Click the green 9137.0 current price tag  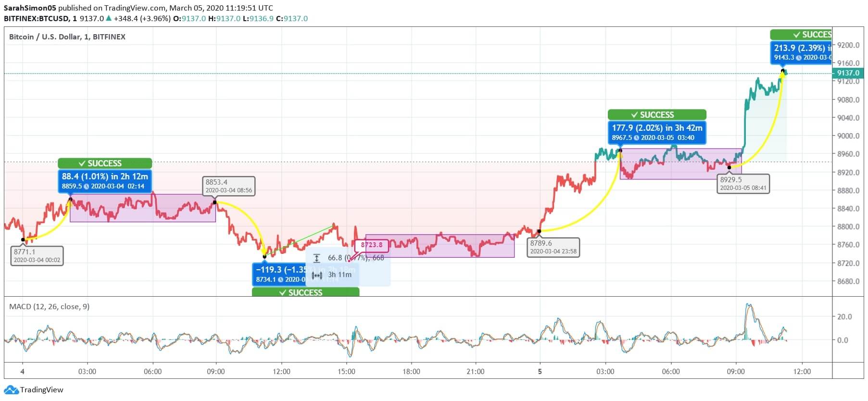pyautogui.click(x=848, y=73)
